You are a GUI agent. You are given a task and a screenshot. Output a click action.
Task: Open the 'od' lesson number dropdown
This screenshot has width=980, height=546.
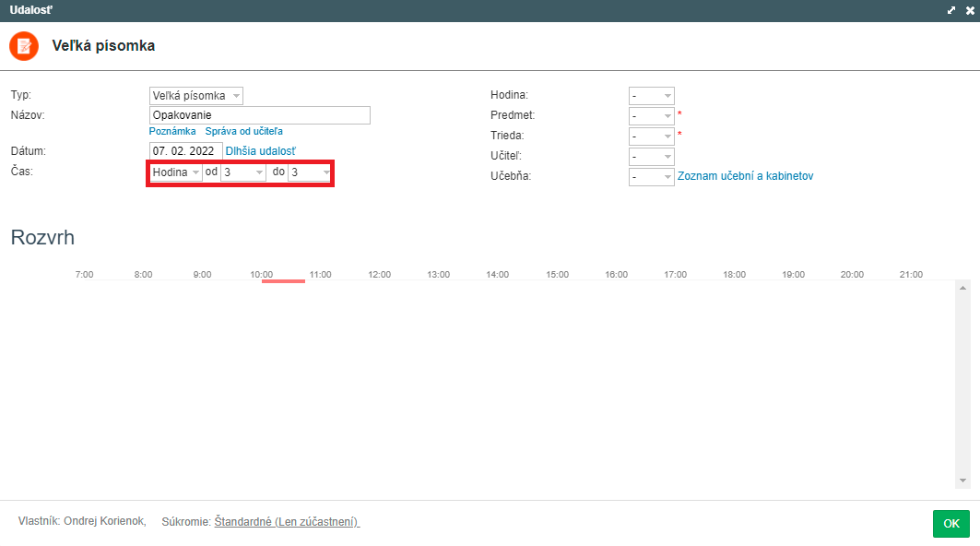point(243,172)
